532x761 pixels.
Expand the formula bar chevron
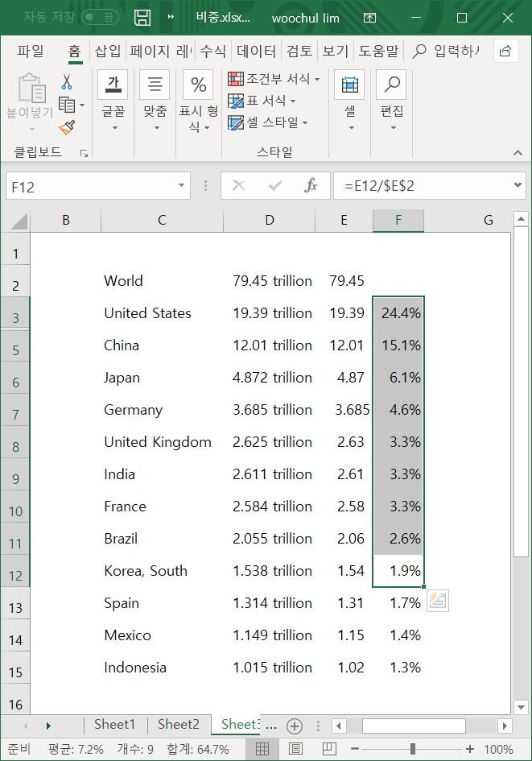tap(518, 185)
